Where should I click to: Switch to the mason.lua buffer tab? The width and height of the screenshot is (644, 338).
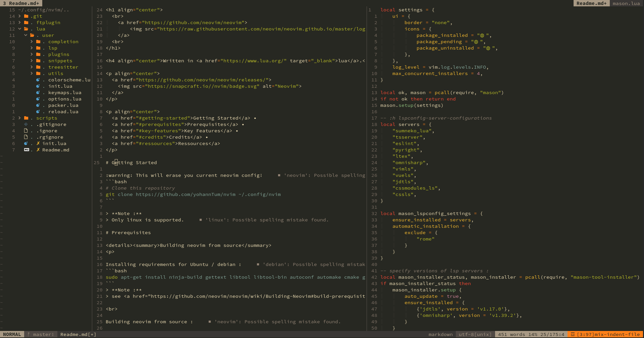(626, 3)
